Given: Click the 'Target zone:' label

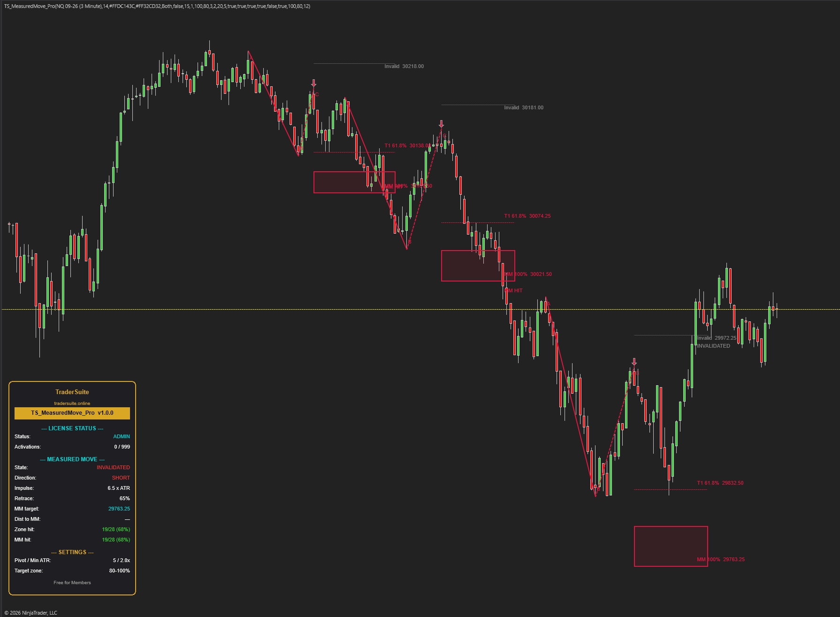Looking at the screenshot, I should [x=29, y=571].
